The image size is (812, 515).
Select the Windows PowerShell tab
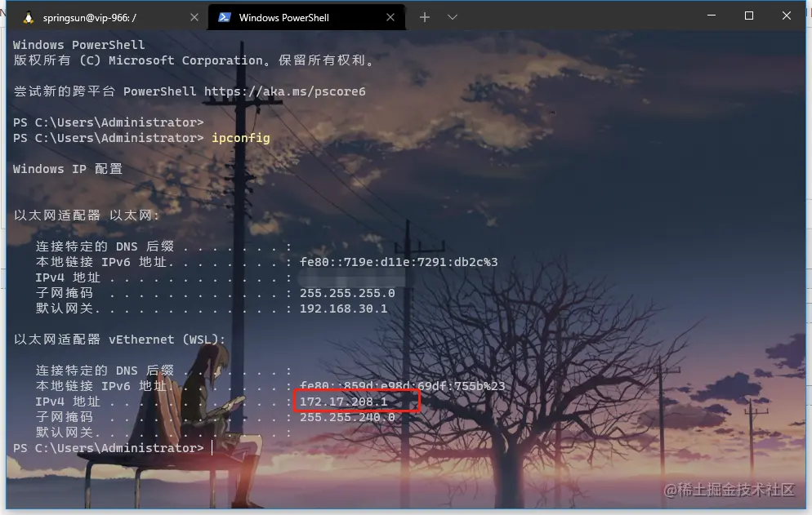pos(306,18)
